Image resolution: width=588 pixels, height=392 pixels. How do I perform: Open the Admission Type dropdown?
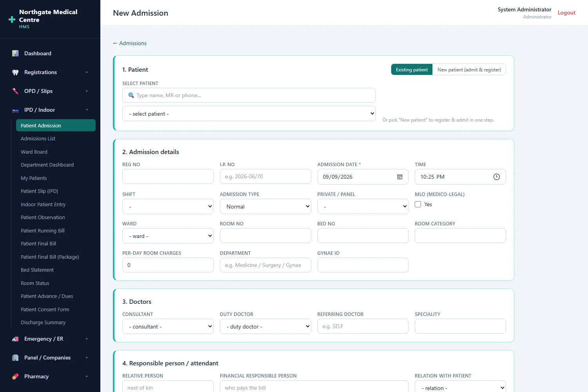click(x=265, y=207)
